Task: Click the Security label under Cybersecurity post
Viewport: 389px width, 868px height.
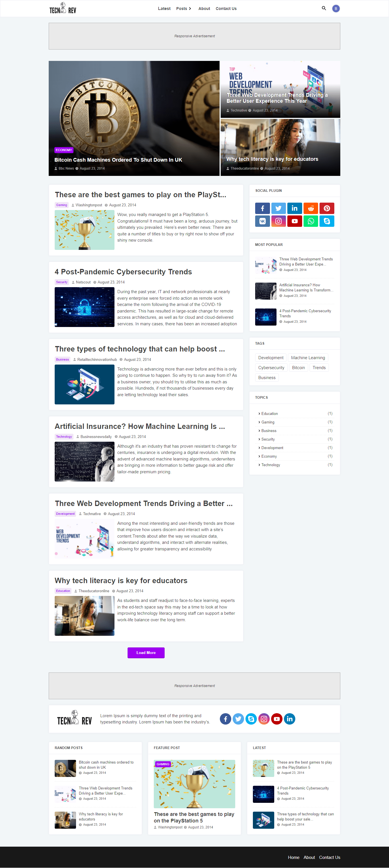Action: tap(62, 282)
